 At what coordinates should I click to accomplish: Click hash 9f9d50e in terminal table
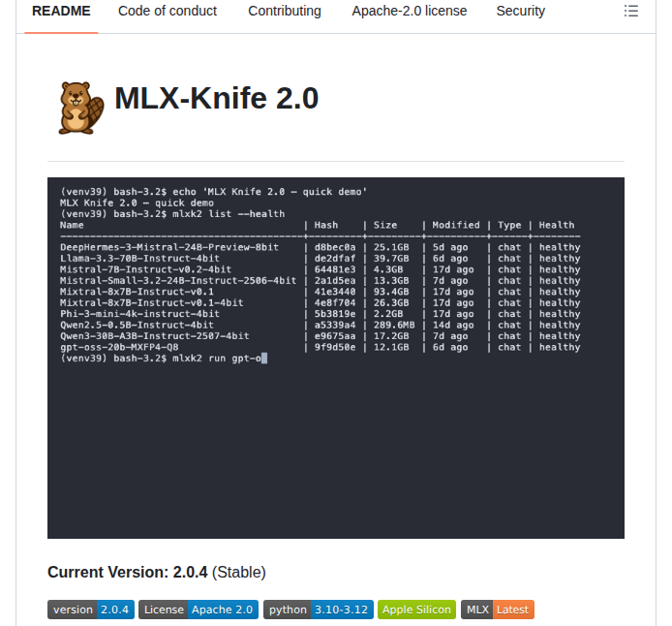335,347
